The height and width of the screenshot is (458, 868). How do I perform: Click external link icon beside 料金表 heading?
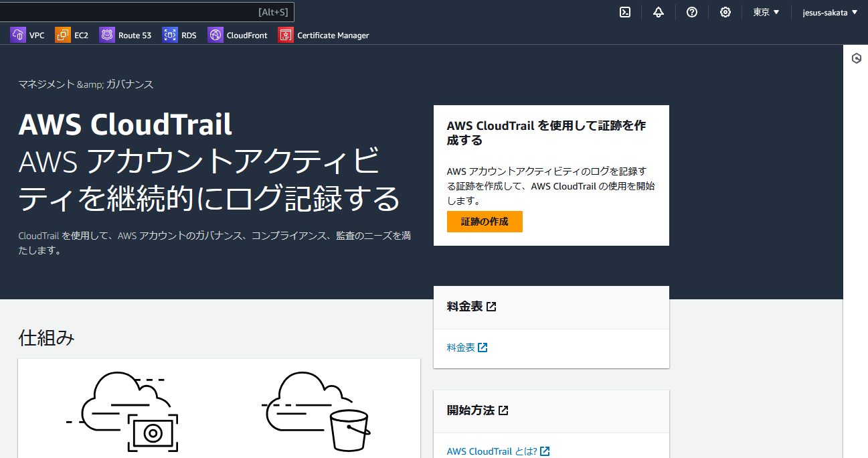tap(491, 307)
